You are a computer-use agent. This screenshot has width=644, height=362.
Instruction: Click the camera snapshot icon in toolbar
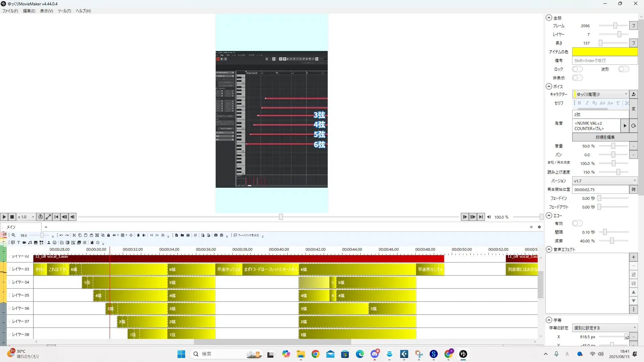click(216, 235)
